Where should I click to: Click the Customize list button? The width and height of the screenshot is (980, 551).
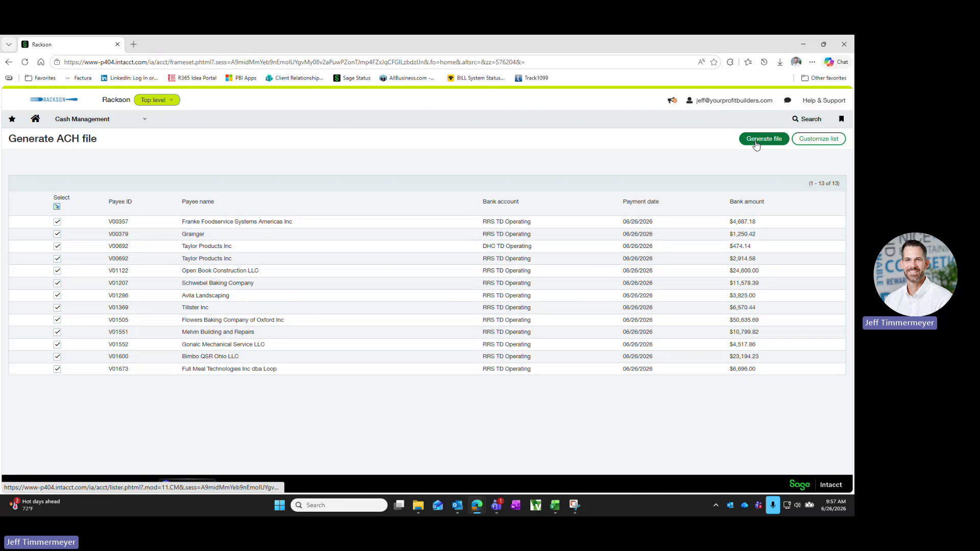pyautogui.click(x=819, y=139)
